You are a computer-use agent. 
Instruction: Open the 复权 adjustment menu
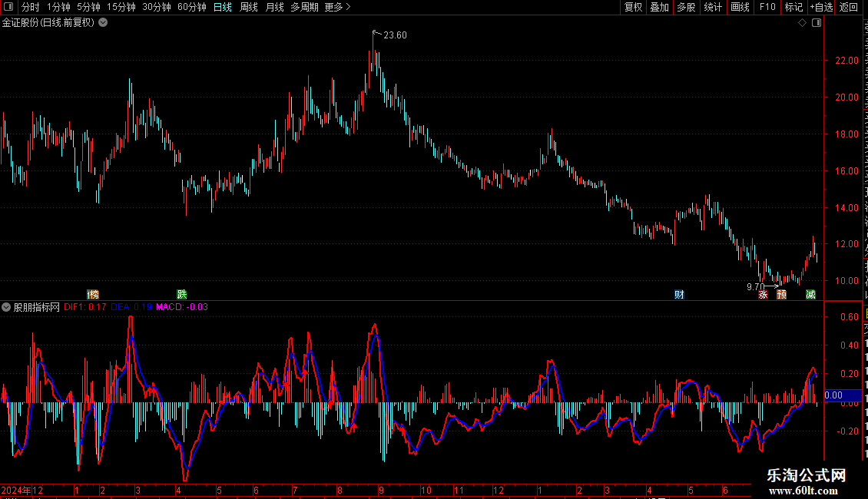(x=633, y=7)
